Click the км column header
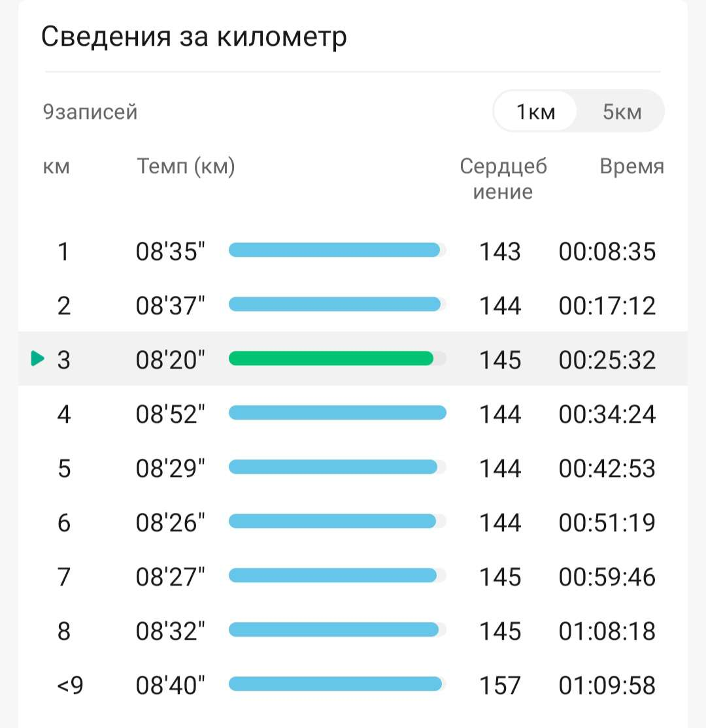This screenshot has width=706, height=728. [56, 167]
